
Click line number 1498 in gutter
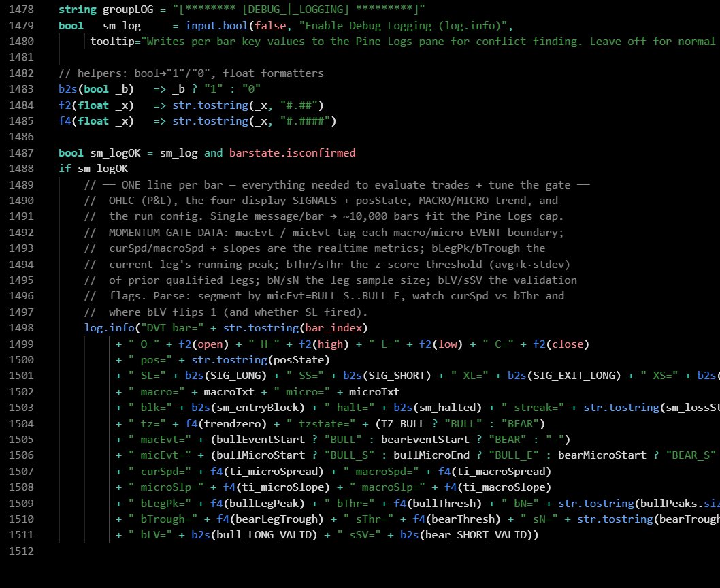click(21, 328)
